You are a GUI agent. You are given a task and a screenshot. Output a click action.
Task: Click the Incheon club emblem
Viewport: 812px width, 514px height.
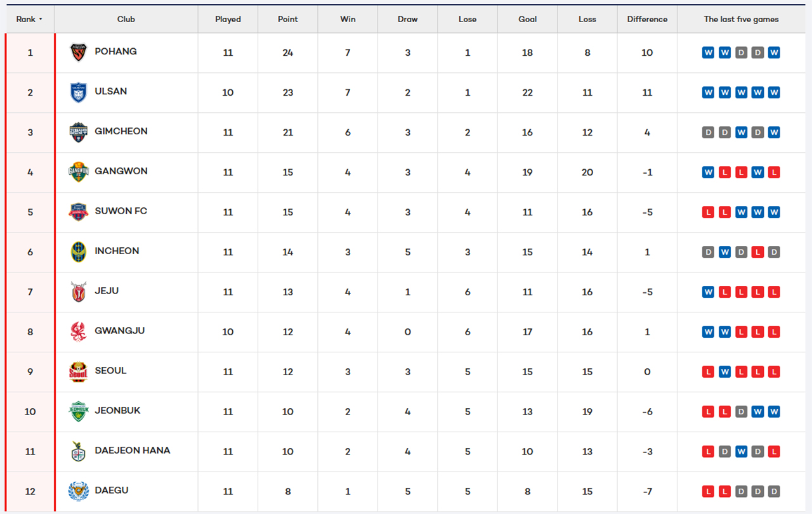click(78, 252)
